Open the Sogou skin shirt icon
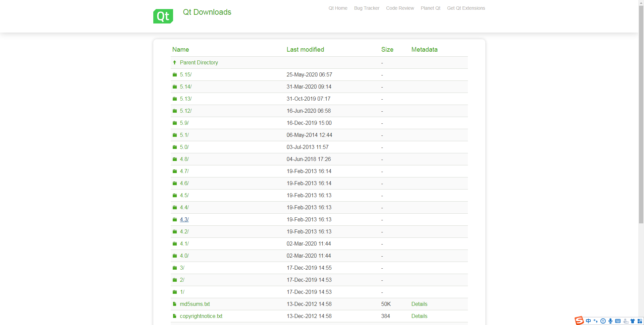The height and width of the screenshot is (325, 644). click(x=633, y=321)
